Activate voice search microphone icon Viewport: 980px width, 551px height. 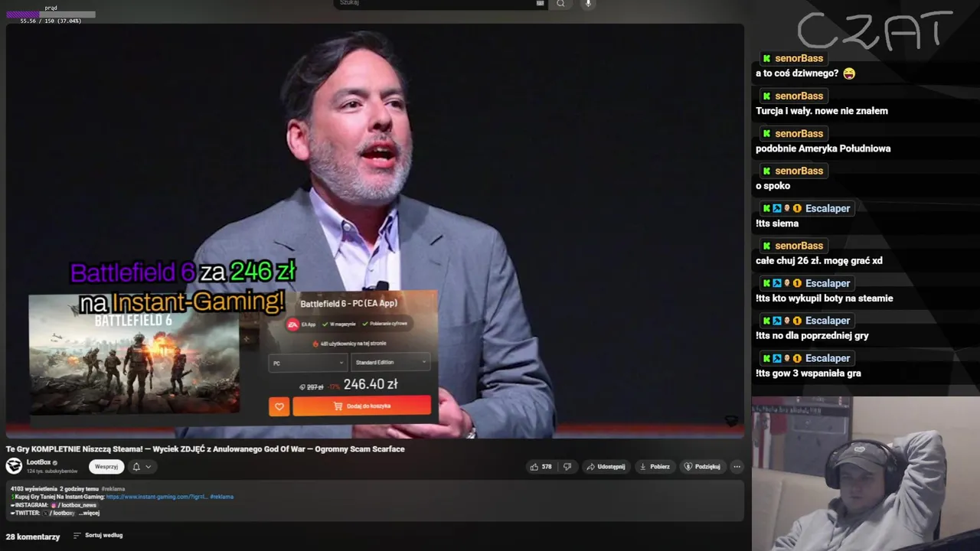(x=588, y=4)
